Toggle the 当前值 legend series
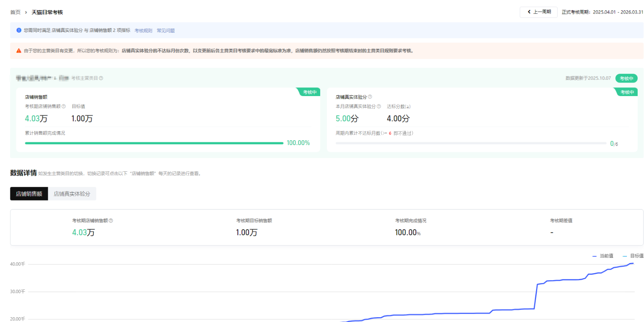This screenshot has height=322, width=644. click(603, 256)
